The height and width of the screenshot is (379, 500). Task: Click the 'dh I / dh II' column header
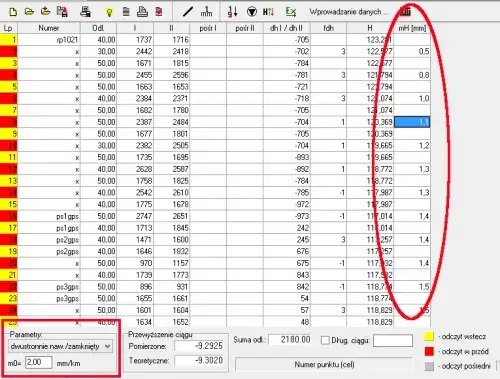(x=287, y=28)
